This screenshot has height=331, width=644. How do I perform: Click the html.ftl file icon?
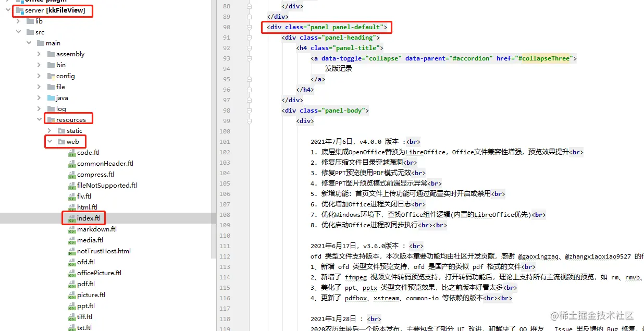point(72,207)
